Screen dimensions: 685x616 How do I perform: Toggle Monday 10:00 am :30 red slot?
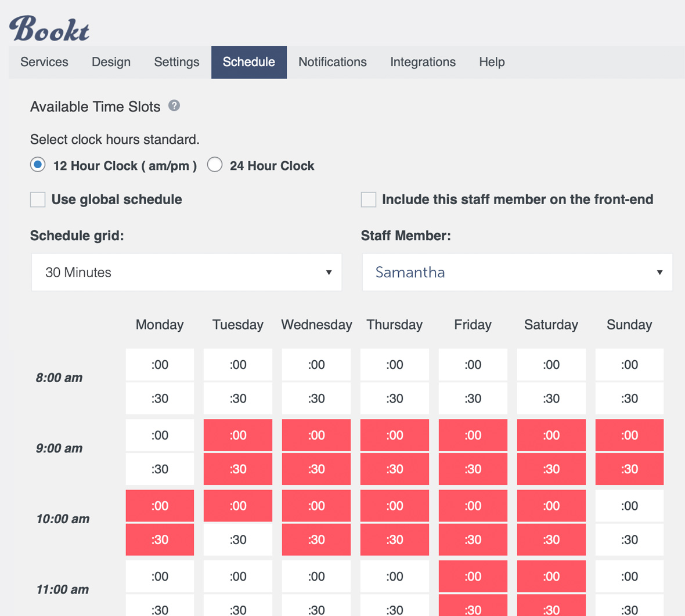pyautogui.click(x=160, y=539)
